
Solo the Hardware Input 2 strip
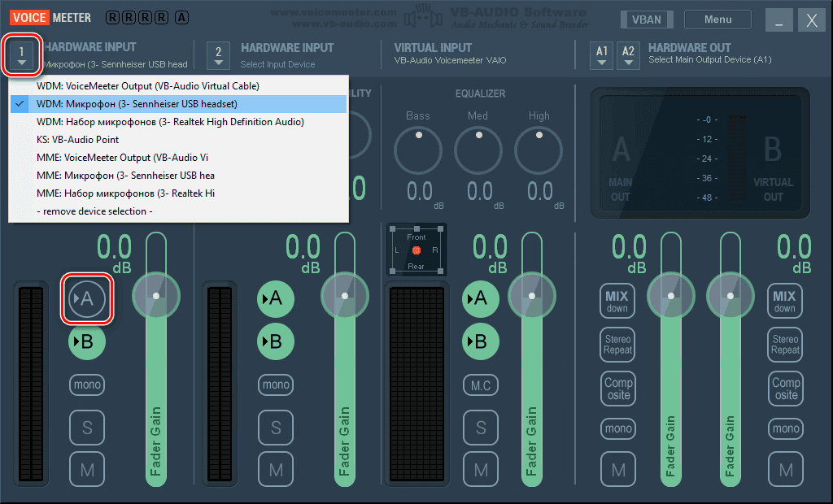point(276,428)
